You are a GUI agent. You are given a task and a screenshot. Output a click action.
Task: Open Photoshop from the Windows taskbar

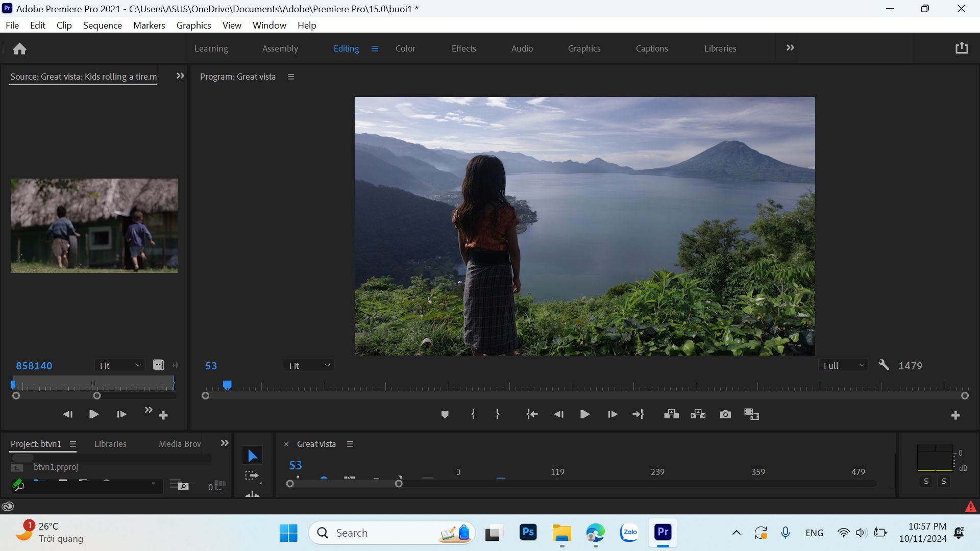pos(528,533)
